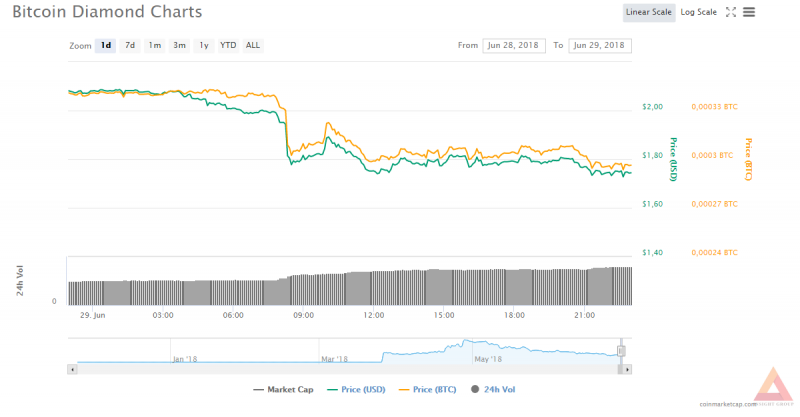The height and width of the screenshot is (417, 800).
Task: Select the ALL zoom range
Action: click(253, 45)
